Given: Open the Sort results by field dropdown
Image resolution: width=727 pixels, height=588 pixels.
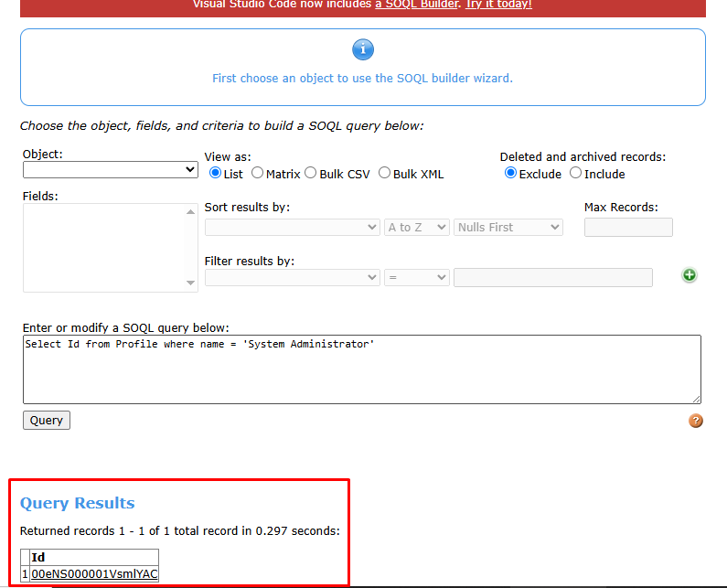Looking at the screenshot, I should (292, 228).
